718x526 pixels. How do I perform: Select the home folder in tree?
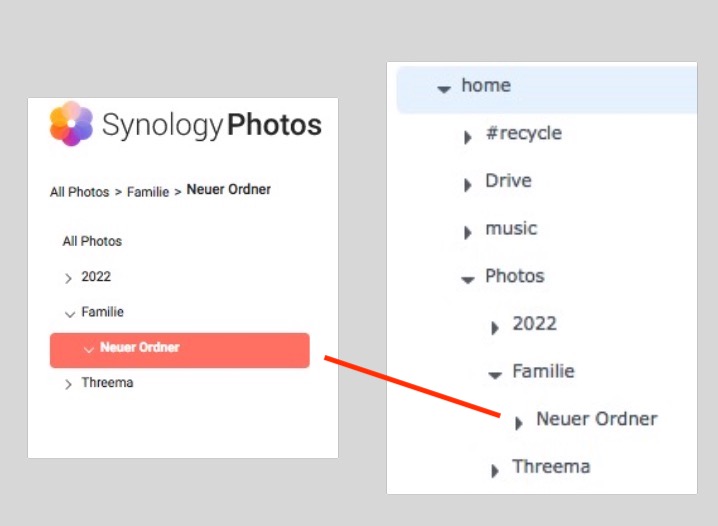point(486,86)
